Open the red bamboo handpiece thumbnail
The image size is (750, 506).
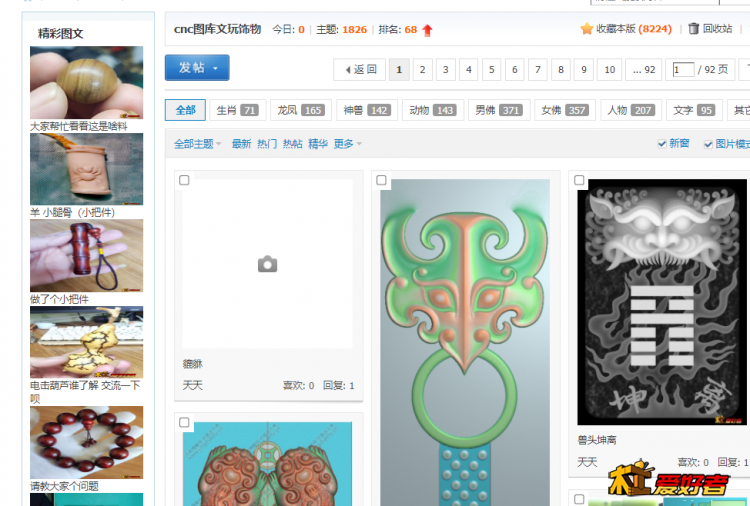point(87,255)
